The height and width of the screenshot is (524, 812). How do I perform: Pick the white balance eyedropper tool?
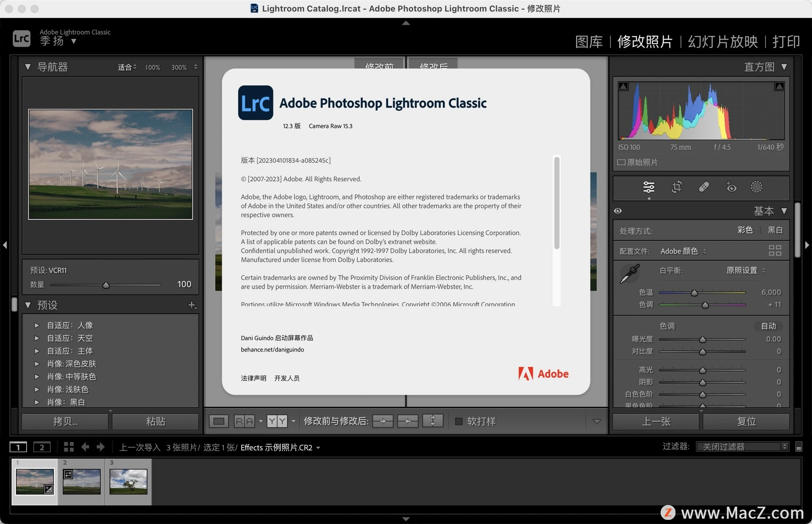[630, 274]
